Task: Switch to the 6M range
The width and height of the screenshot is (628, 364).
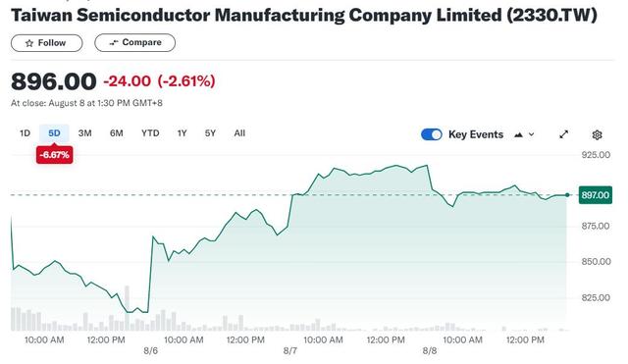Action: click(116, 133)
